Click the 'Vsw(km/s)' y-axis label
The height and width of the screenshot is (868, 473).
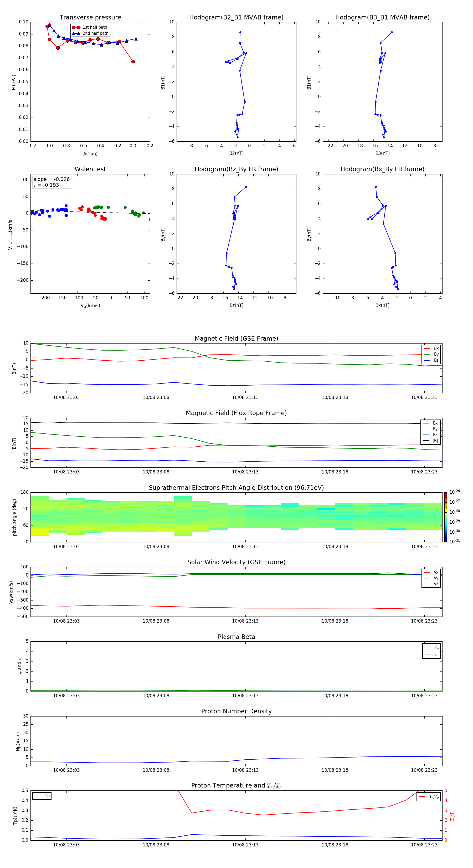click(11, 592)
